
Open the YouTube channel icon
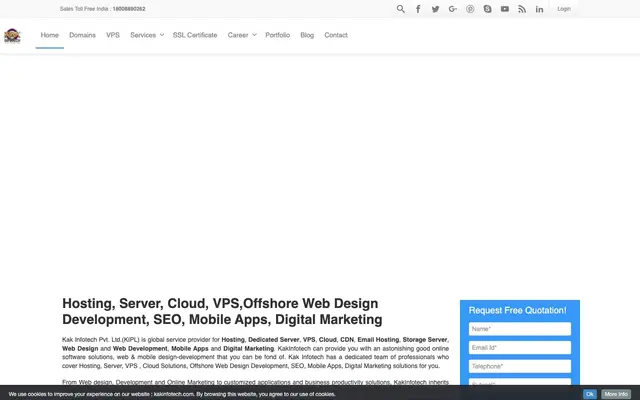point(505,9)
